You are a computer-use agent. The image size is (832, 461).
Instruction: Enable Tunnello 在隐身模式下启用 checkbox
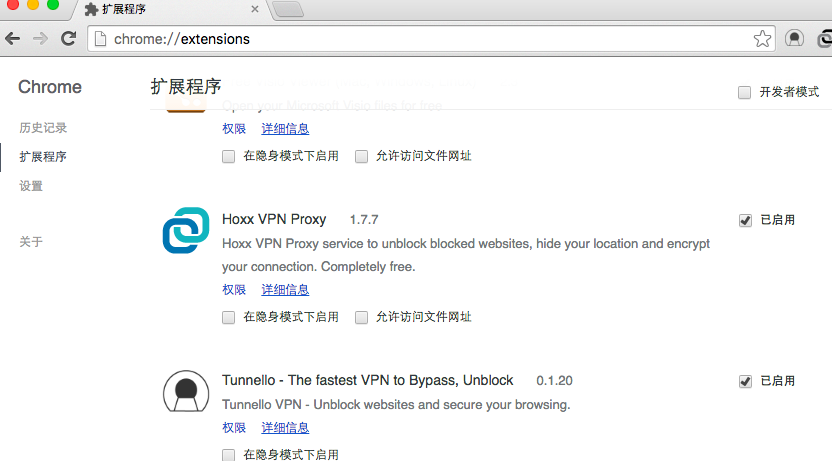pos(228,455)
